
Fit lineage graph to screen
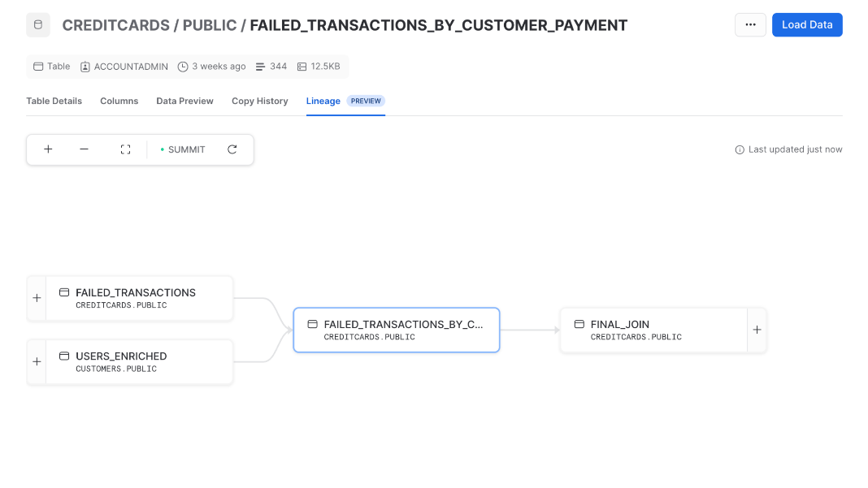point(125,149)
